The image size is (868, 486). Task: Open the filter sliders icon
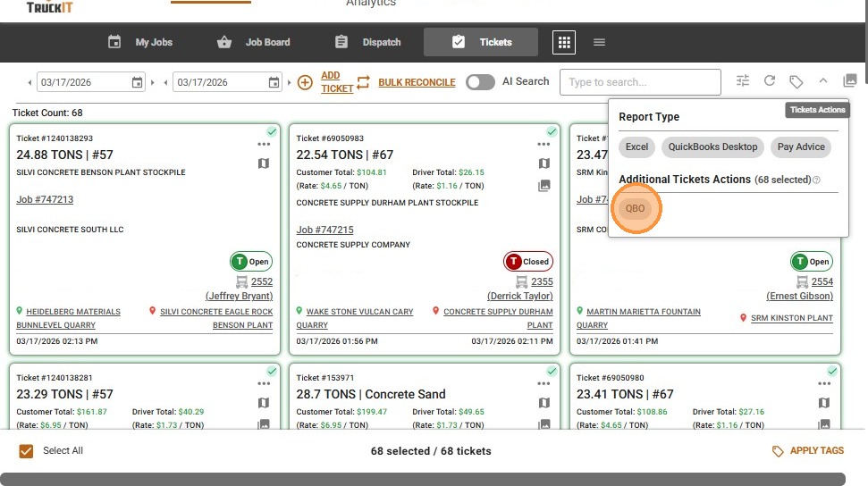(x=742, y=80)
